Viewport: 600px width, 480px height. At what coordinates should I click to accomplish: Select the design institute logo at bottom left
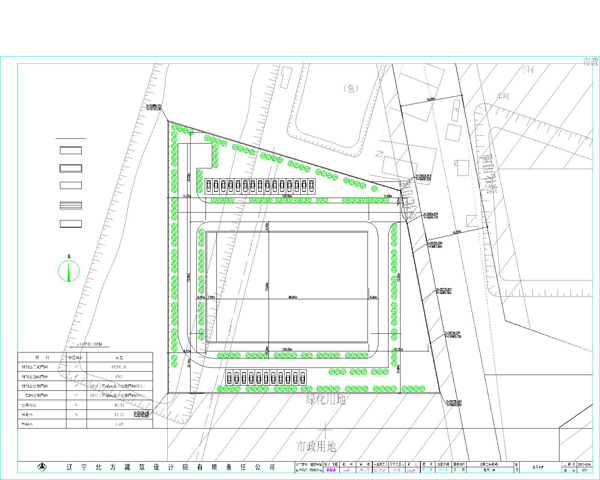(x=43, y=467)
